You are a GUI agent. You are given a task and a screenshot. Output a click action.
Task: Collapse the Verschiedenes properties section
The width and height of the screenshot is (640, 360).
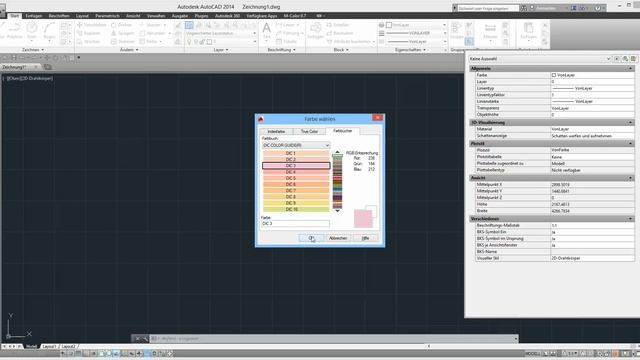631,219
